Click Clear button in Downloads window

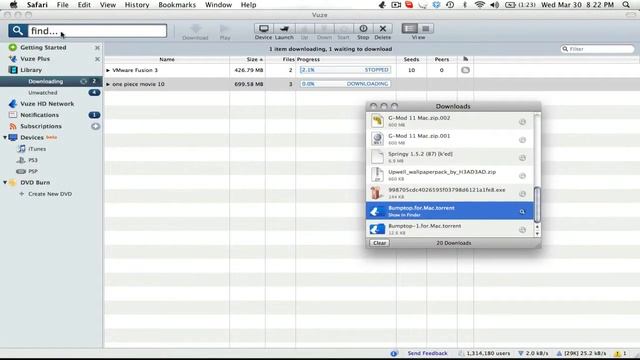coord(379,243)
